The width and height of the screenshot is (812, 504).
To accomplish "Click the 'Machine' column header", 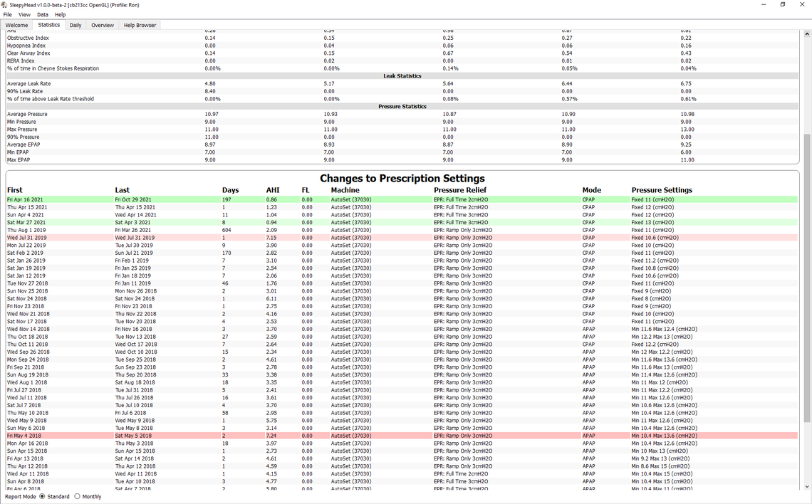I will point(345,190).
